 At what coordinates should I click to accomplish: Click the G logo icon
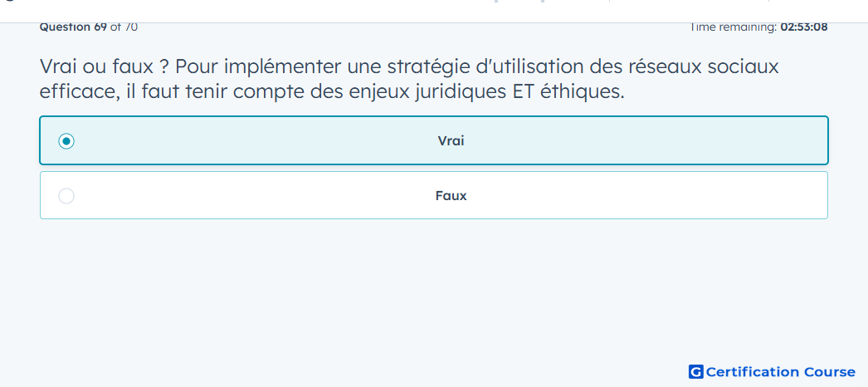pos(696,371)
